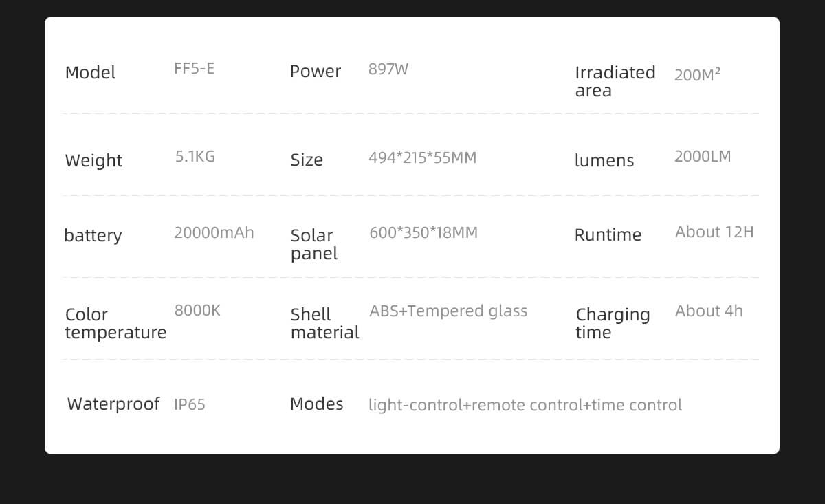The height and width of the screenshot is (504, 825).
Task: Click the ABS+Tempered glass text
Action: click(x=448, y=311)
